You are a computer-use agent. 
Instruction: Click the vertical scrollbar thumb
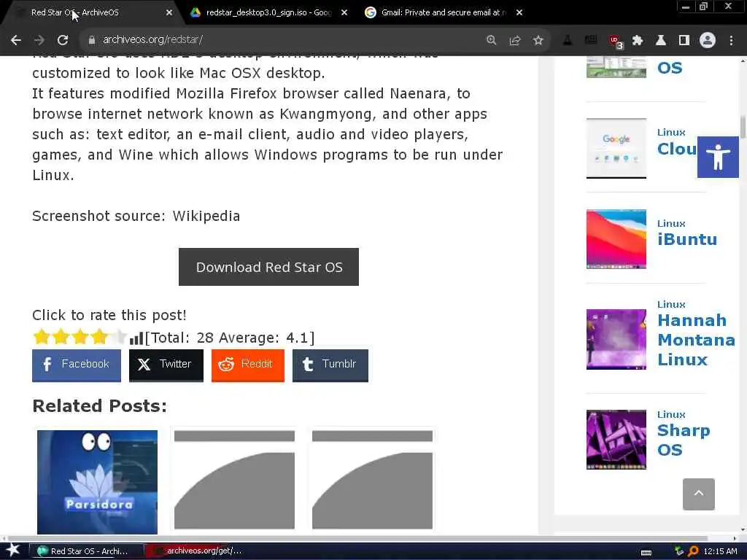(x=743, y=127)
